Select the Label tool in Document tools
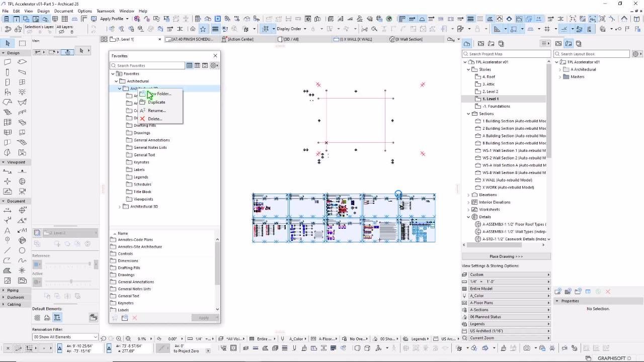The image size is (644, 362). point(22,230)
